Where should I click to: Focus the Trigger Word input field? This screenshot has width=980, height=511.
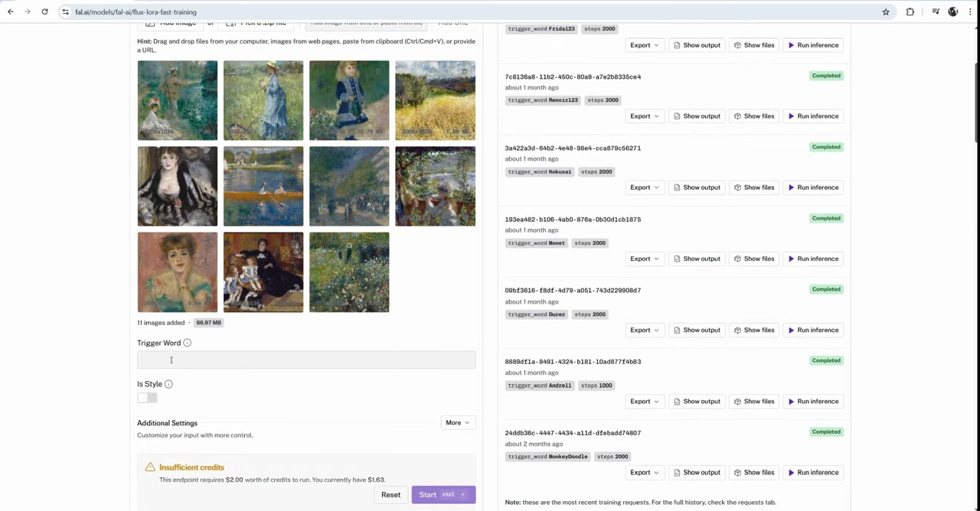(x=306, y=360)
